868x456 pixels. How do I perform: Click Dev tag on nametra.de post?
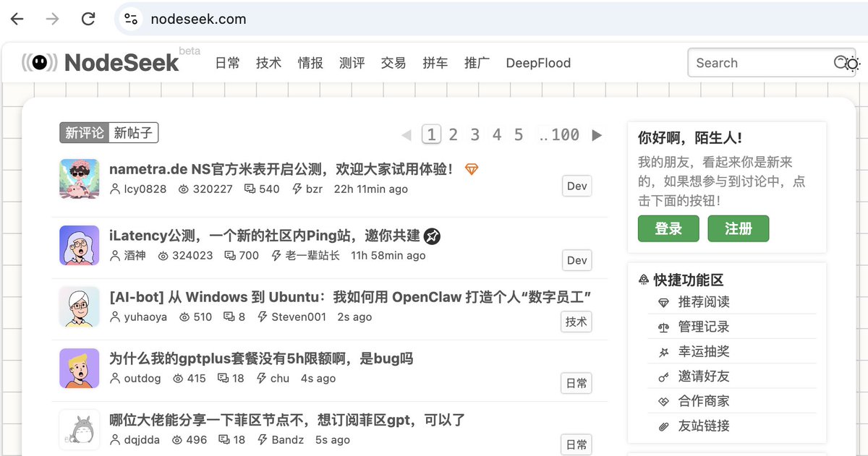click(x=577, y=186)
